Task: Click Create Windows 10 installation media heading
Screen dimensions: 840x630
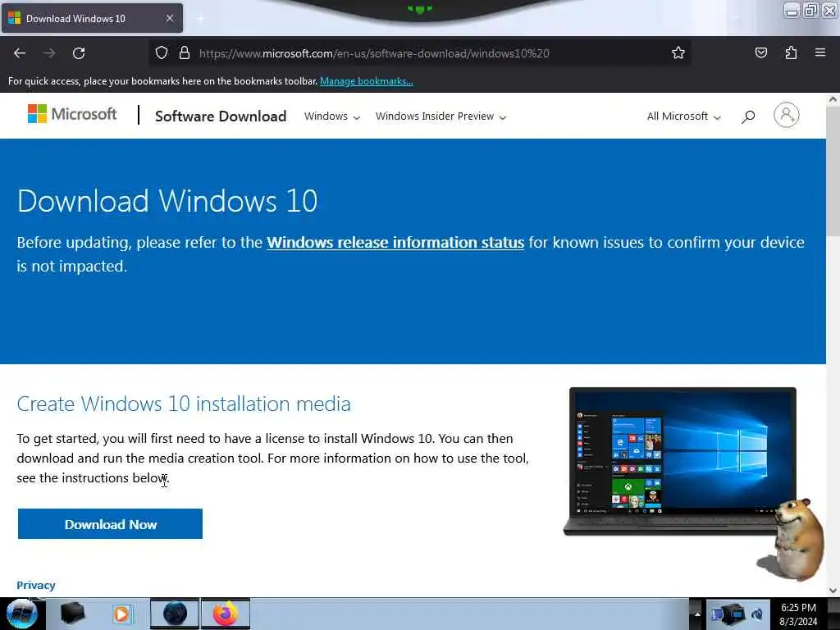Action: tap(184, 404)
